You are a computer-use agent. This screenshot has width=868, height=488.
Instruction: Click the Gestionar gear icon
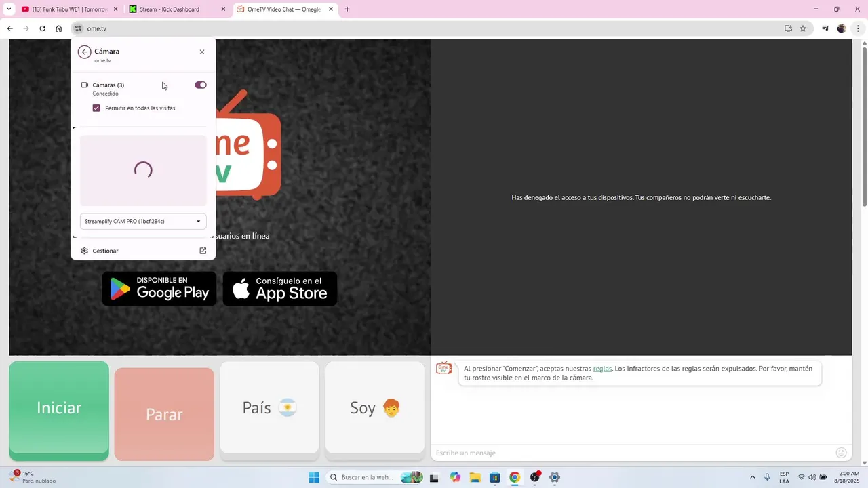coord(85,251)
